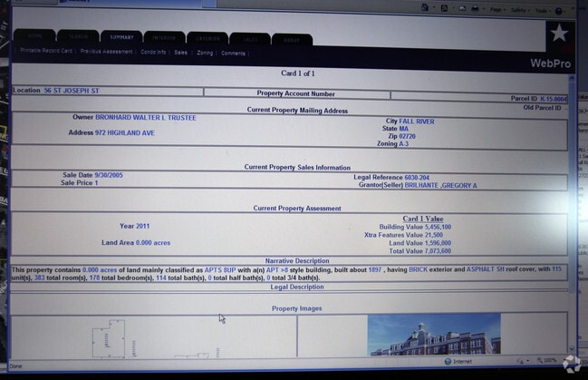Viewport: 588px width, 380px height.
Task: Open the Printable Record Card link
Action: (x=46, y=52)
